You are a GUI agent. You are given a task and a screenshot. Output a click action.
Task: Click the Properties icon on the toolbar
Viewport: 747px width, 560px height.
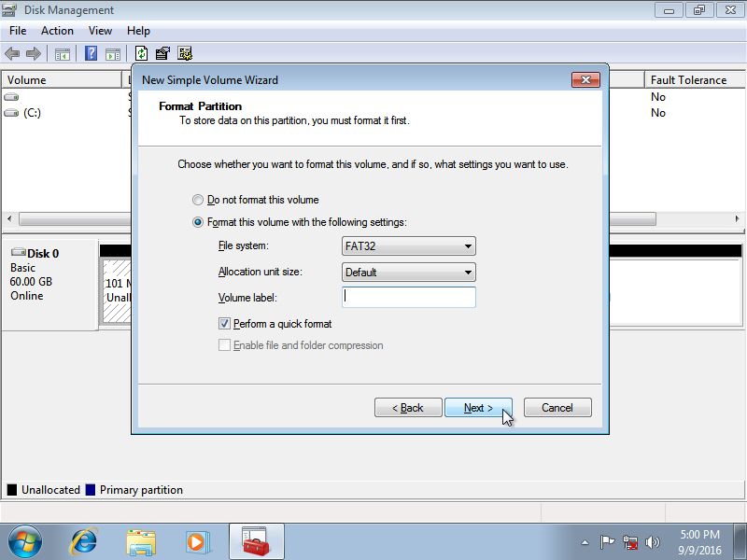[x=161, y=53]
